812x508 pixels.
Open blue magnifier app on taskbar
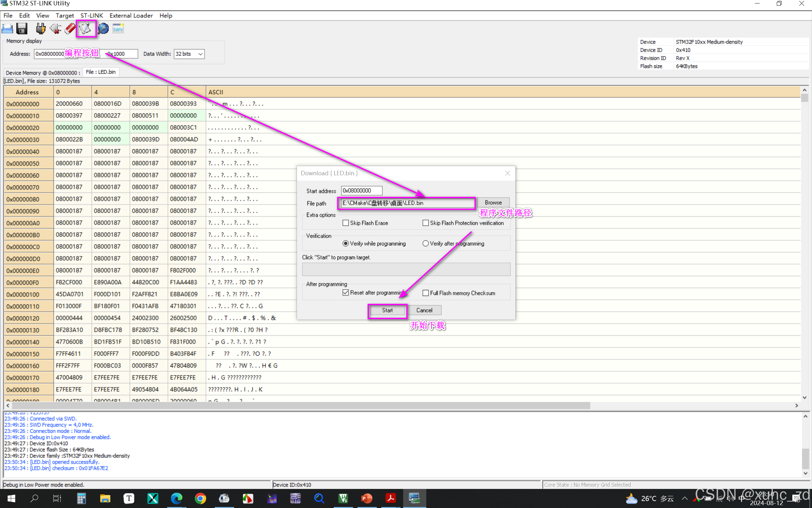click(x=319, y=498)
